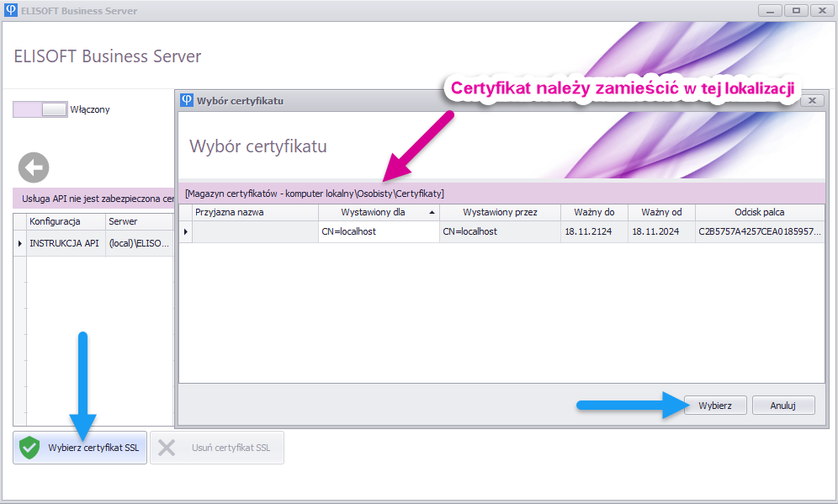The height and width of the screenshot is (504, 838).
Task: Click the ELISOFT Business Server title bar icon
Action: 9,11
